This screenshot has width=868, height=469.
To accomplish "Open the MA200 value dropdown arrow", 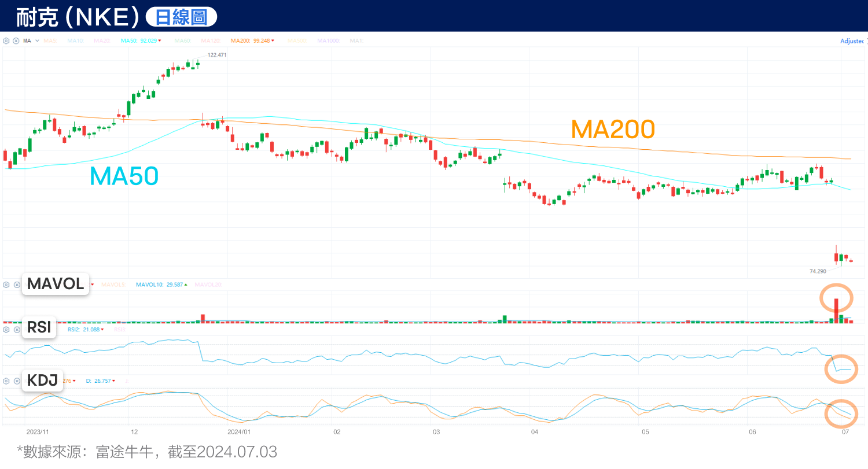I will point(272,40).
